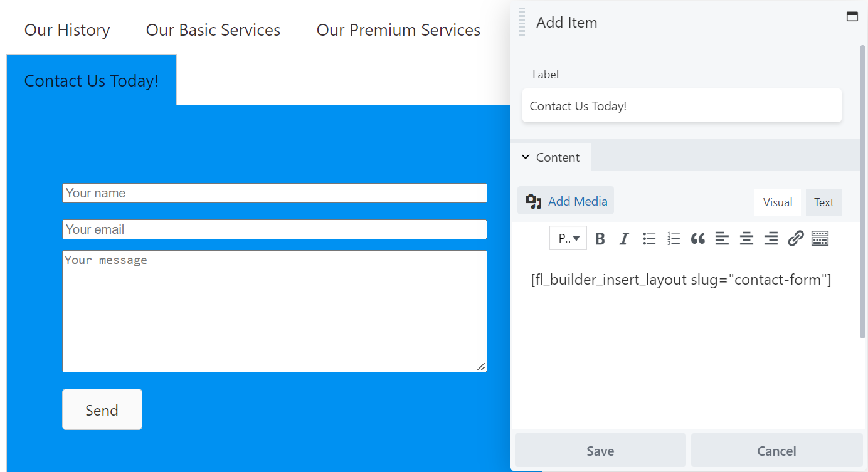Viewport: 868px width, 472px height.
Task: Insert a blockquote
Action: click(x=697, y=238)
